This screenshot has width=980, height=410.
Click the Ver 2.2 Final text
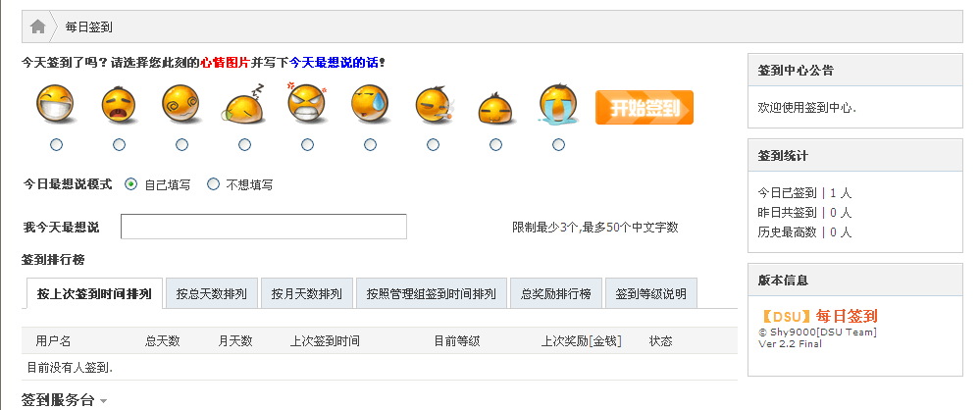coord(790,343)
